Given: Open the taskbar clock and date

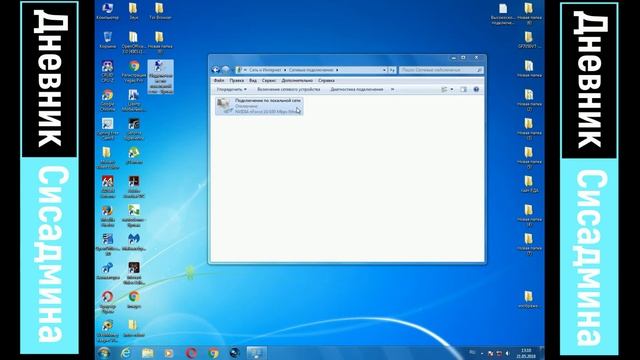Looking at the screenshot, I should tap(526, 353).
